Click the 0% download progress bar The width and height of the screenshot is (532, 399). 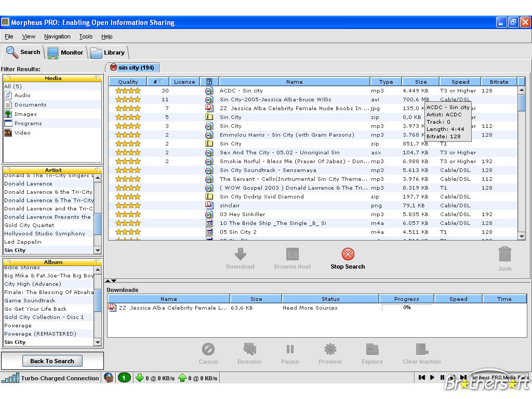pyautogui.click(x=407, y=308)
